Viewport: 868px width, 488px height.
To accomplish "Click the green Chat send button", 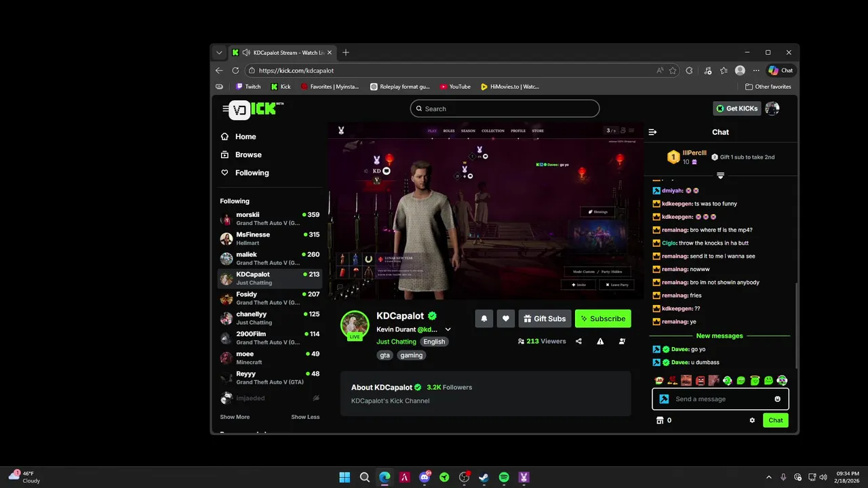I will point(776,420).
